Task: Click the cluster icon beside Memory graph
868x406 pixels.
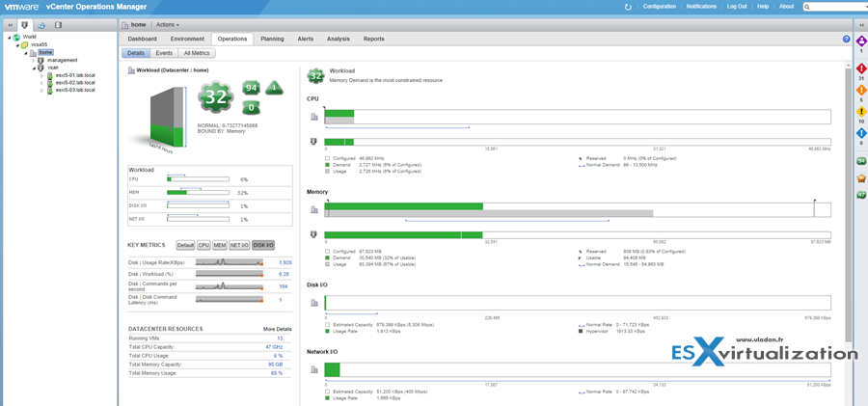Action: (x=313, y=234)
